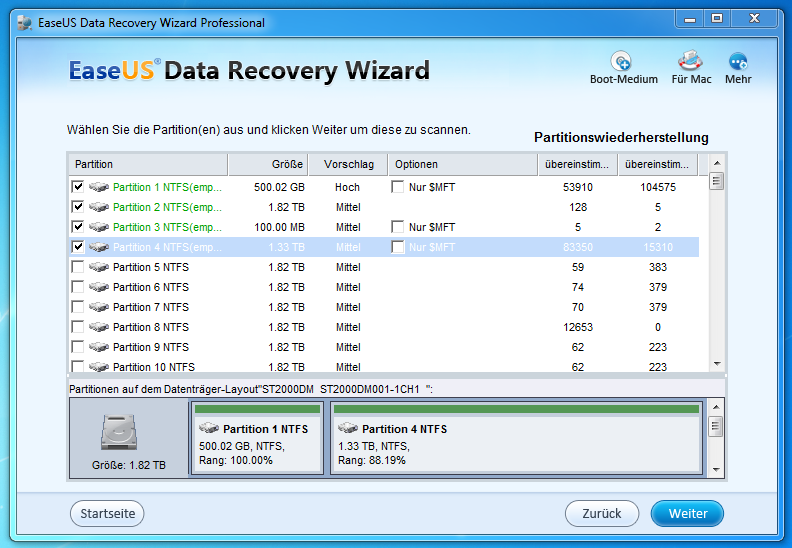Click the 104575 match value

(658, 187)
